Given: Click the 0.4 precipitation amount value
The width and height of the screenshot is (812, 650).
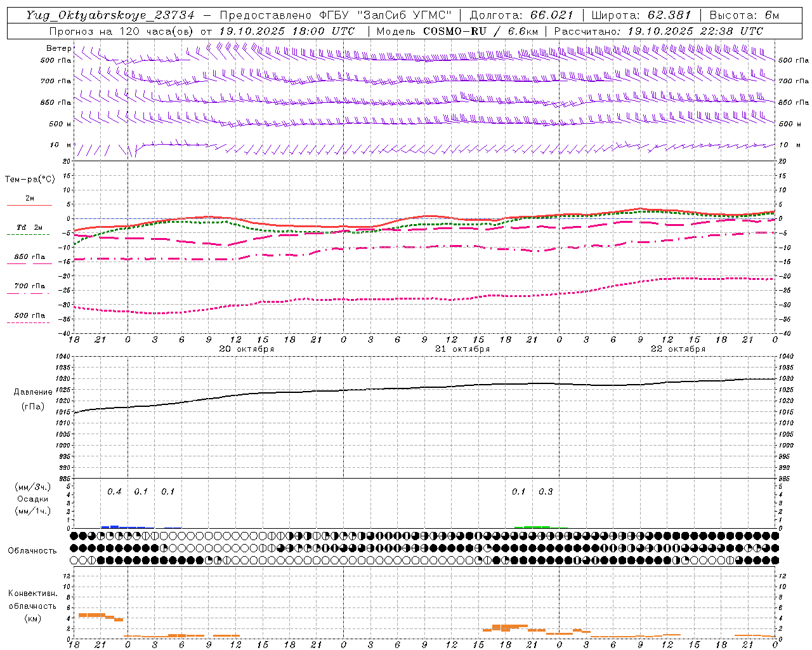Looking at the screenshot, I should (114, 491).
